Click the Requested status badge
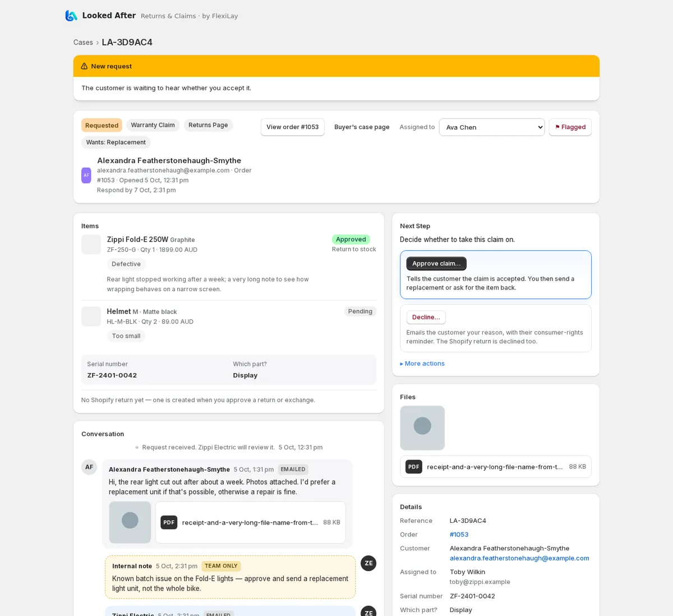This screenshot has height=616, width=673. (x=102, y=125)
